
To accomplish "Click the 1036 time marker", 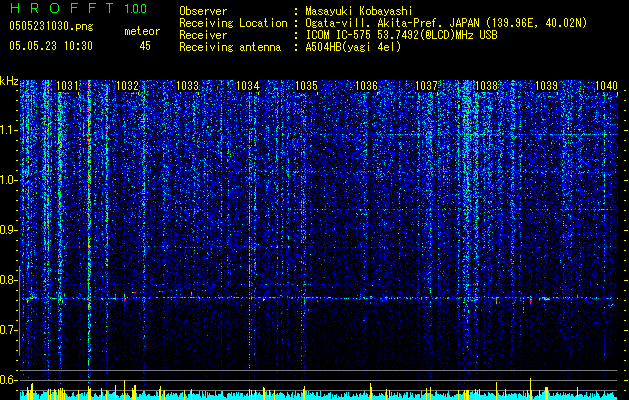I will (x=367, y=86).
